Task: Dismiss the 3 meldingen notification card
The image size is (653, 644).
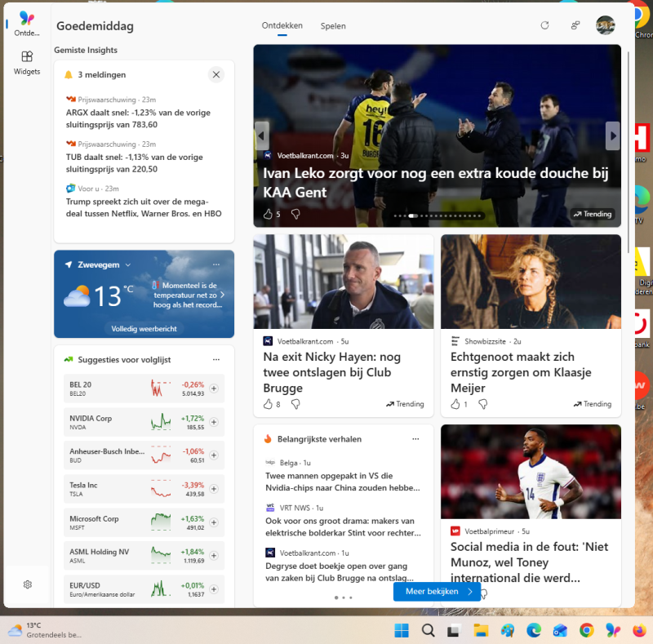Action: pos(216,74)
